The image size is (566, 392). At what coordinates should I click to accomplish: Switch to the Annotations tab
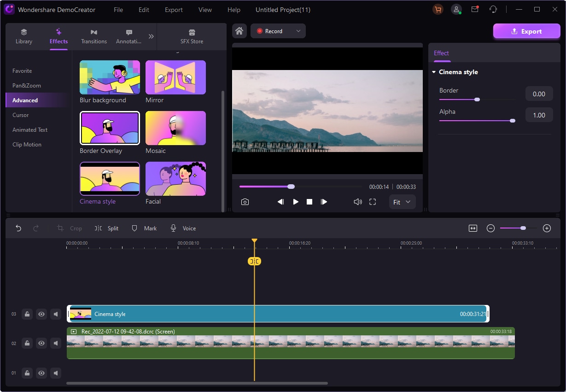point(129,36)
